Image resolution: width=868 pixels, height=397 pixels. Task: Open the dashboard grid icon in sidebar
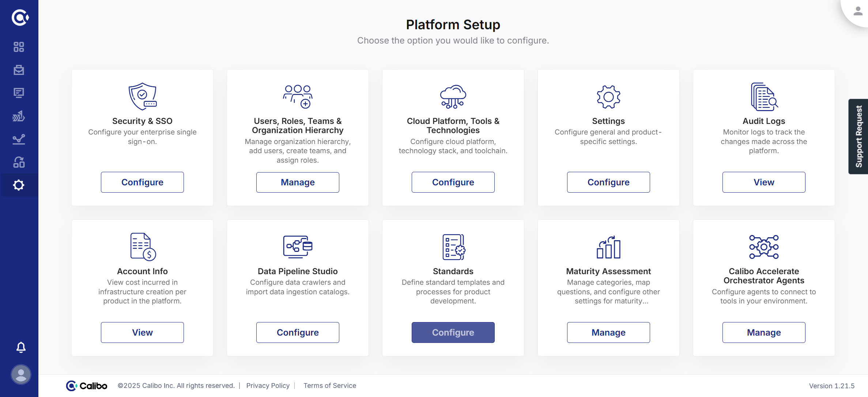pyautogui.click(x=19, y=47)
